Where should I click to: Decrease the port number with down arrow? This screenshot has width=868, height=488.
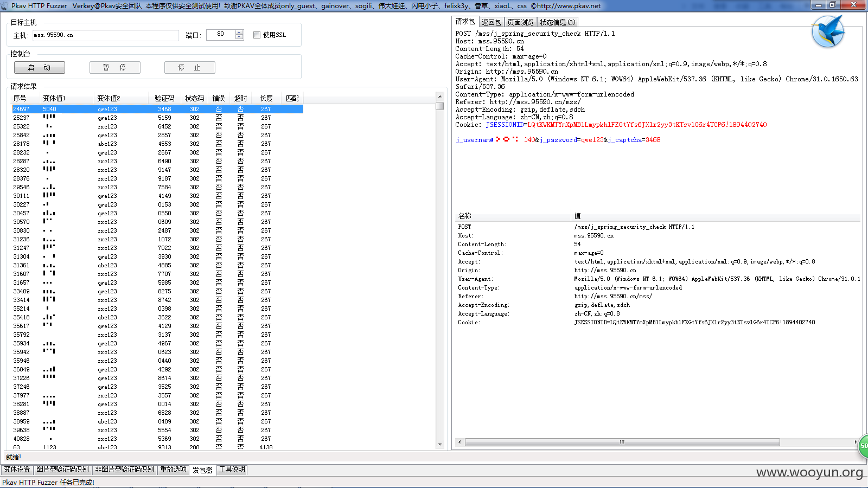pos(239,37)
